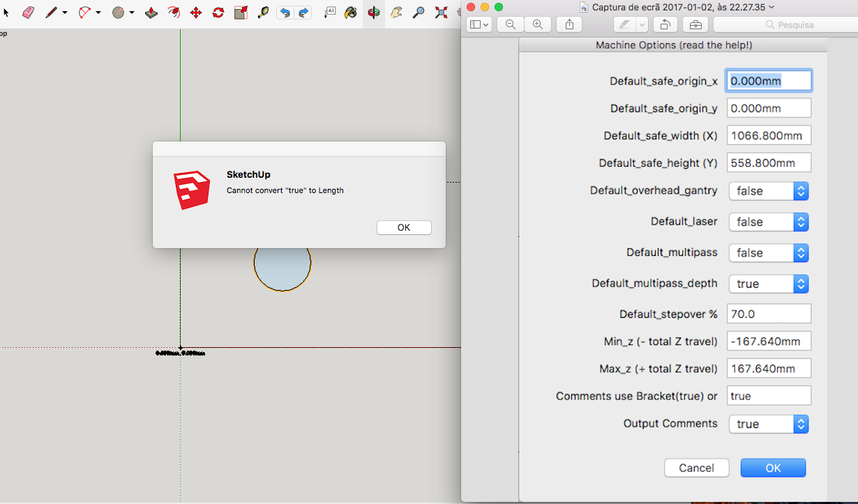Image resolution: width=858 pixels, height=504 pixels.
Task: Rotate the image in Preview toolbar
Action: pos(665,24)
